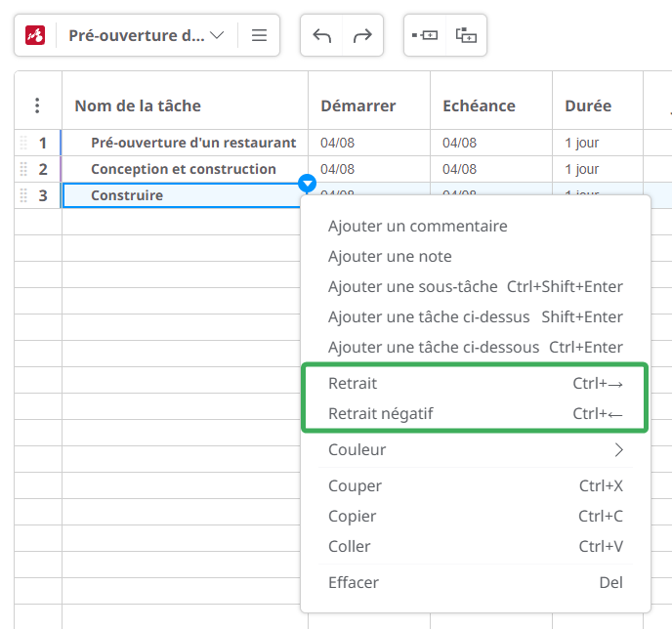Choose Ajouter une sous-tâche
This screenshot has height=629, width=672.
(x=476, y=286)
